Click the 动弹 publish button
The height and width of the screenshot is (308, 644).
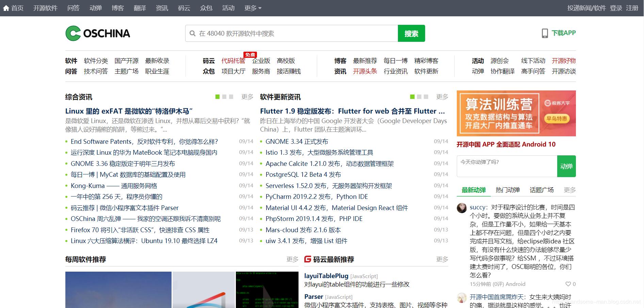point(566,166)
